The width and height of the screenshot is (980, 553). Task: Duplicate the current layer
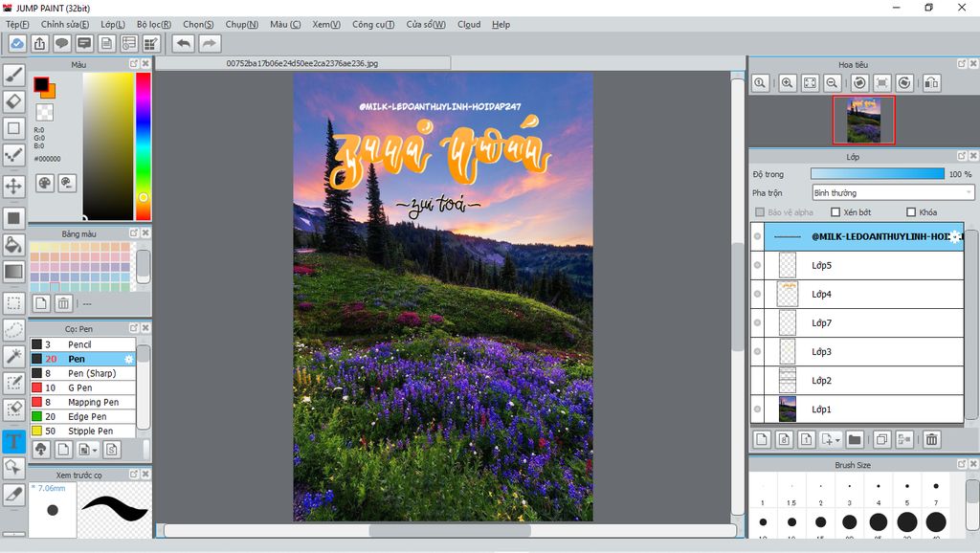(x=881, y=439)
